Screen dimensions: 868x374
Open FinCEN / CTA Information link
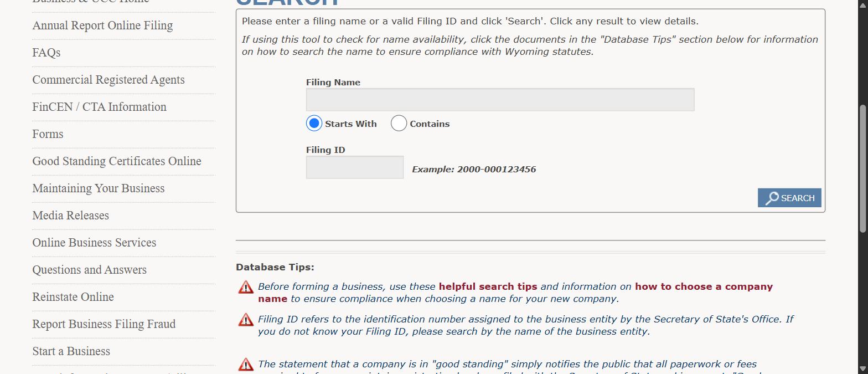pos(99,107)
